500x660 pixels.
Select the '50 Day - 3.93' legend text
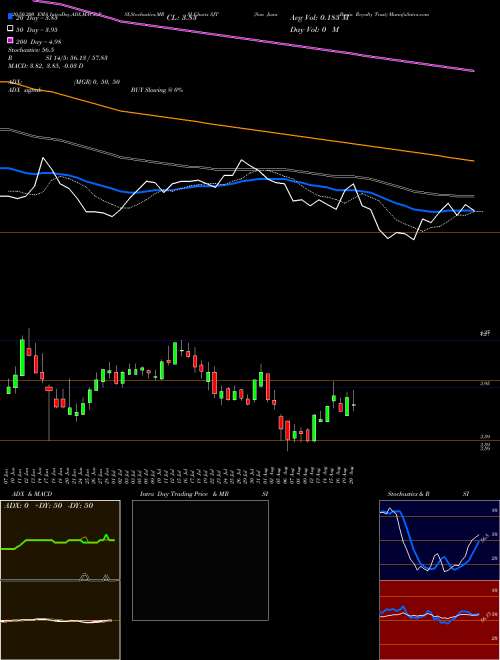click(x=36, y=29)
